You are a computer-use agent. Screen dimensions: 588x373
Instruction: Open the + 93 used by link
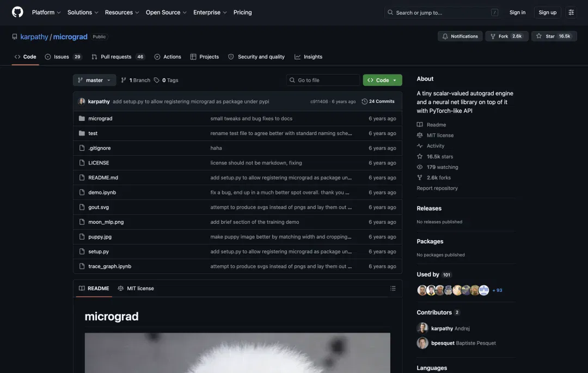click(x=497, y=290)
